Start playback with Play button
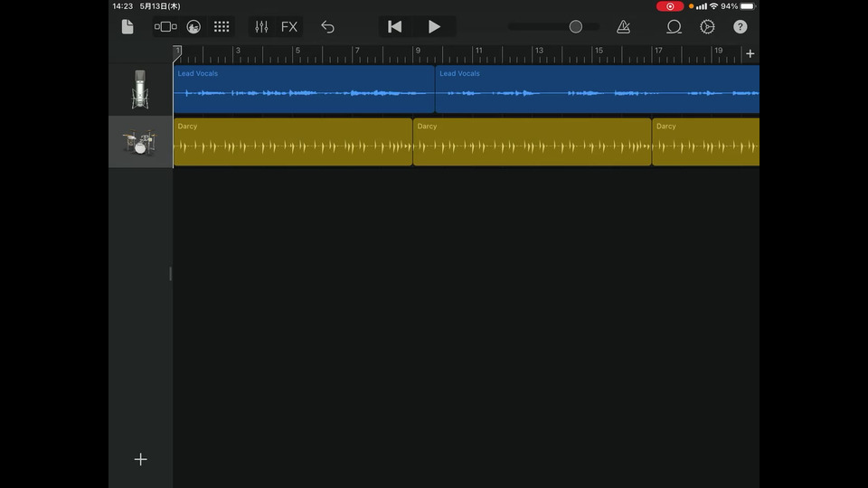 click(434, 26)
